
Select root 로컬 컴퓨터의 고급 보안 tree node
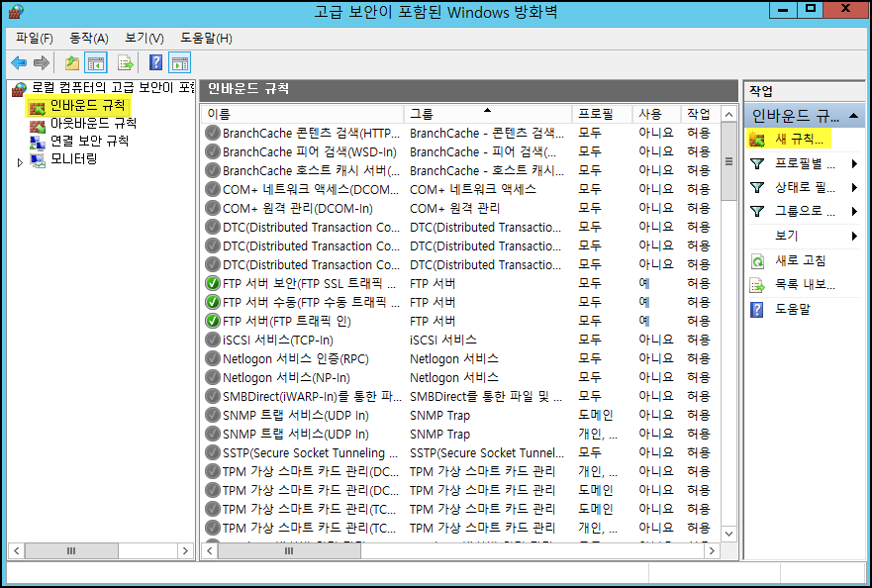[113, 87]
